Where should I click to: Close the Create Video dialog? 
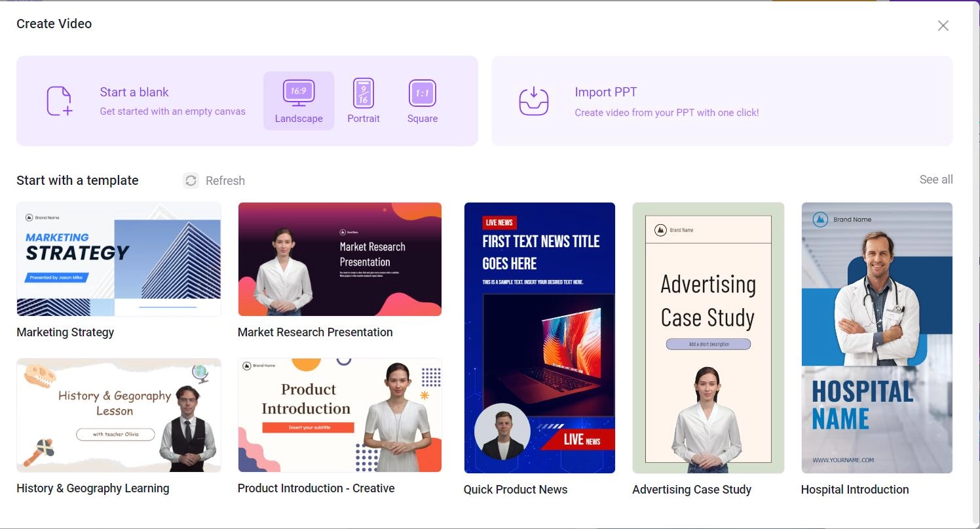pos(943,26)
